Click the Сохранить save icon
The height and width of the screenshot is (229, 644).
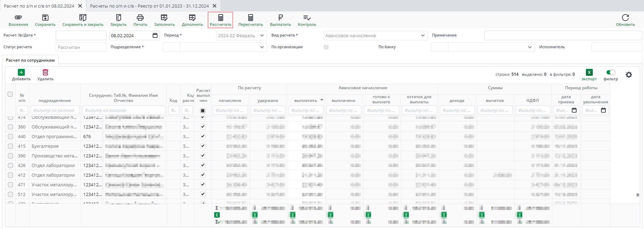pos(45,18)
